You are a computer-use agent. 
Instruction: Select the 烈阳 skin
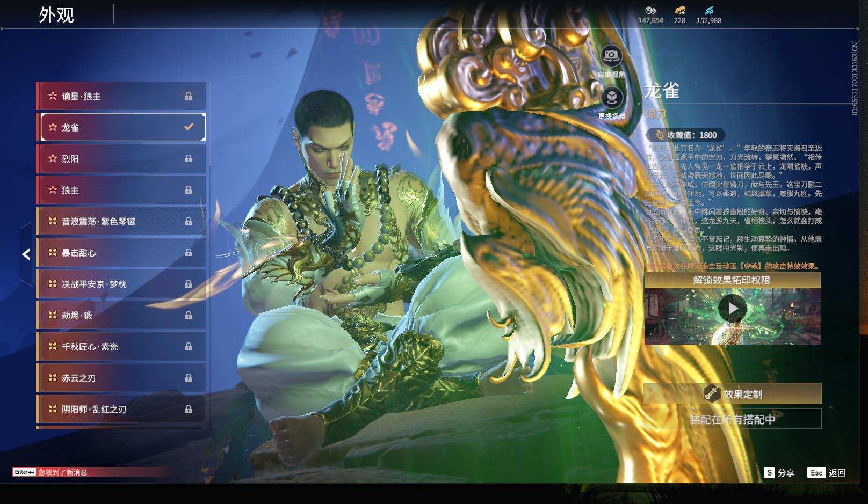click(x=121, y=158)
